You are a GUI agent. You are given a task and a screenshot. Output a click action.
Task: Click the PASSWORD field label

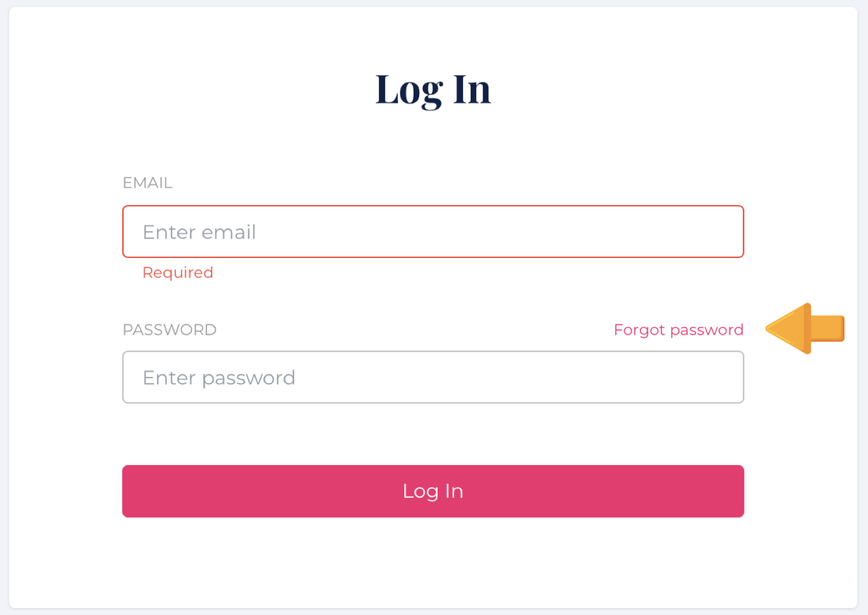169,330
